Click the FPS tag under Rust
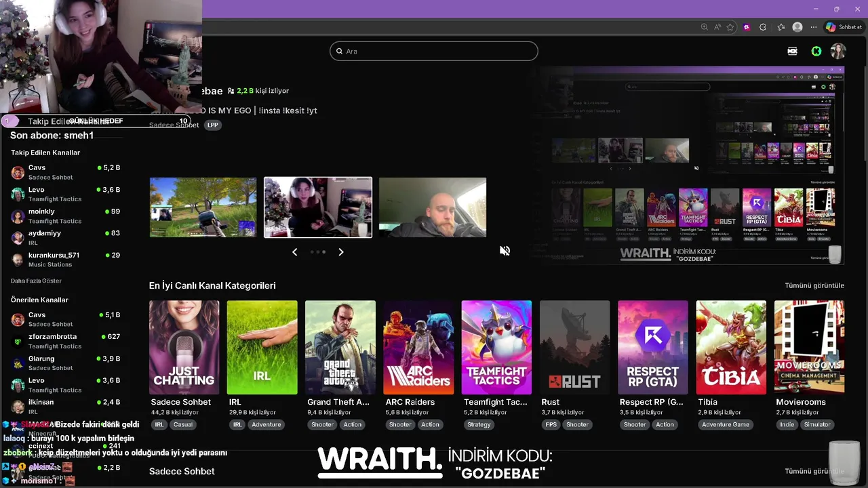 551,425
